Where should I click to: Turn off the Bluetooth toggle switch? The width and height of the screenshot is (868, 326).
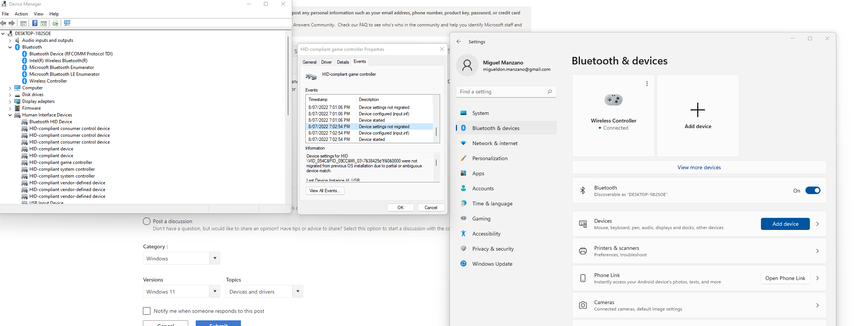tap(813, 190)
